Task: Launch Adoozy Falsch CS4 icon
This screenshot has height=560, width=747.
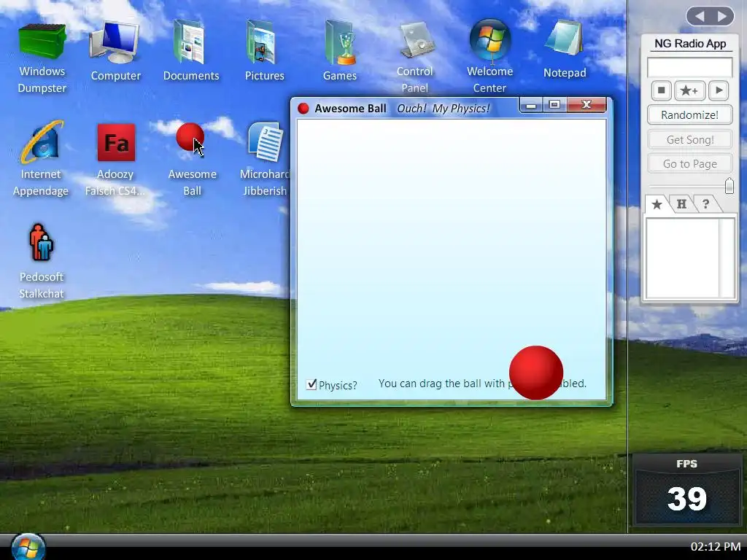Action: (x=116, y=142)
